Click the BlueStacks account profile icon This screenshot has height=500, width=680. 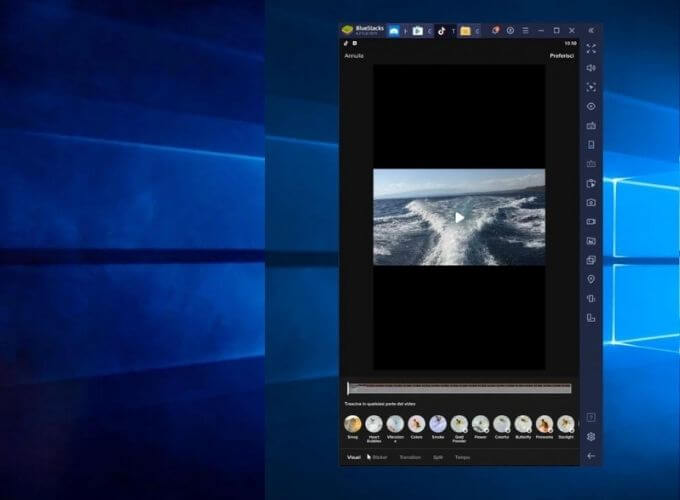pyautogui.click(x=510, y=30)
